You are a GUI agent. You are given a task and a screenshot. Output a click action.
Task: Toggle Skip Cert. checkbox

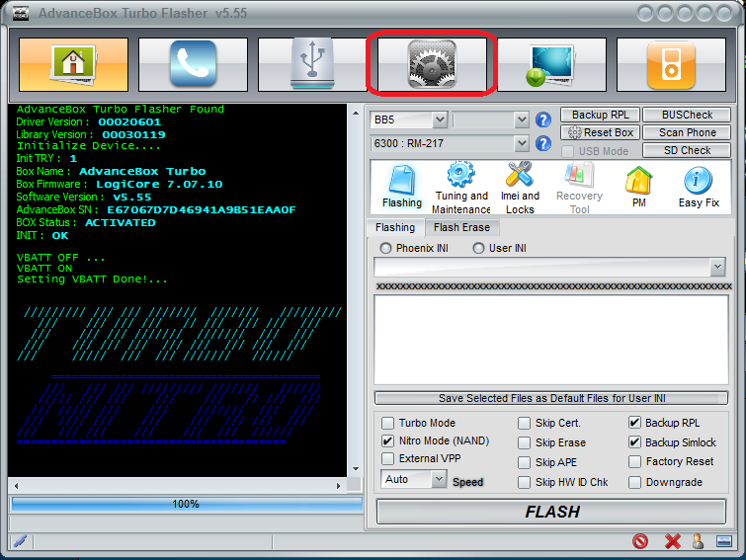[524, 423]
